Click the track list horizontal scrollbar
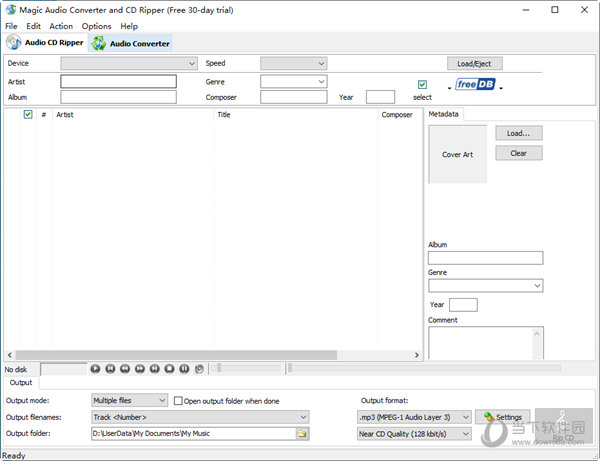Viewport: 600px width, 461px height. tap(176, 355)
